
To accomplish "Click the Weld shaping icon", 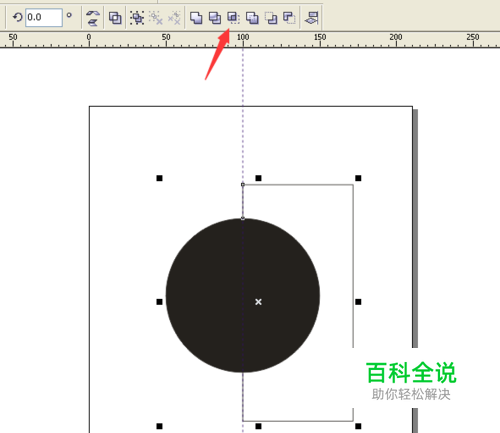I will pyautogui.click(x=196, y=18).
